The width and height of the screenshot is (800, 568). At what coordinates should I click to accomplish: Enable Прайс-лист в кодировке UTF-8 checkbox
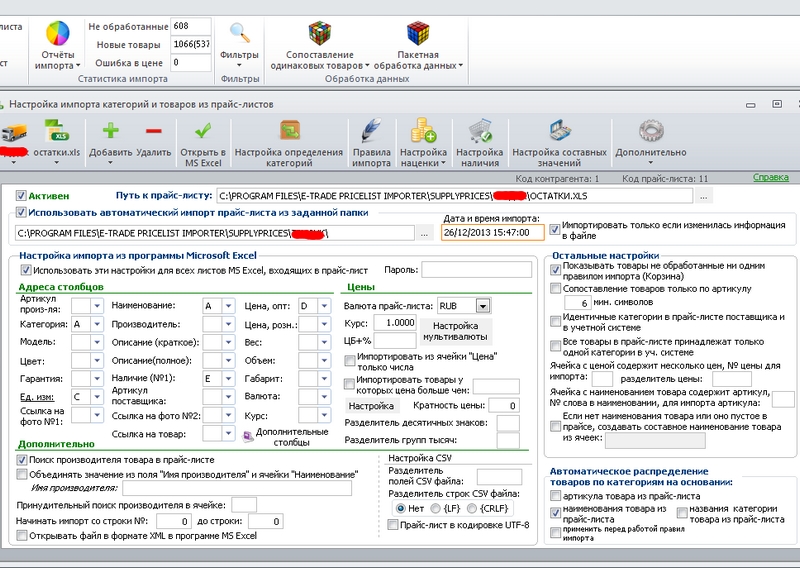(393, 525)
